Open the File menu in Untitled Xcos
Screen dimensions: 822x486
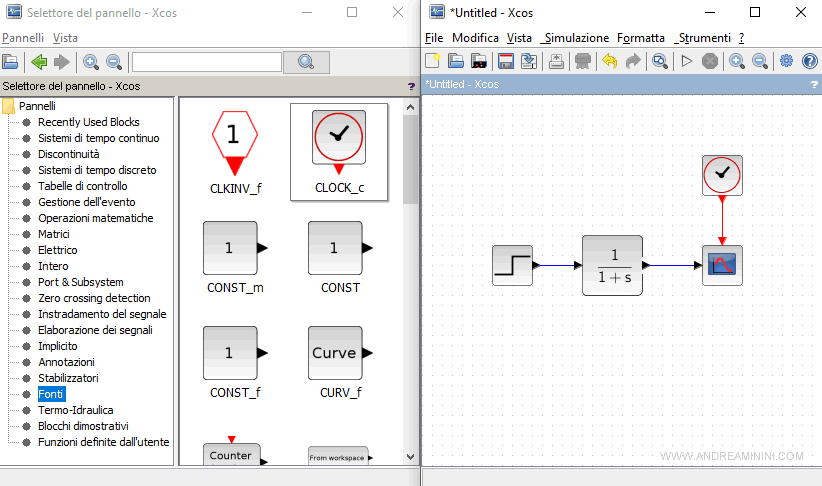tap(434, 38)
